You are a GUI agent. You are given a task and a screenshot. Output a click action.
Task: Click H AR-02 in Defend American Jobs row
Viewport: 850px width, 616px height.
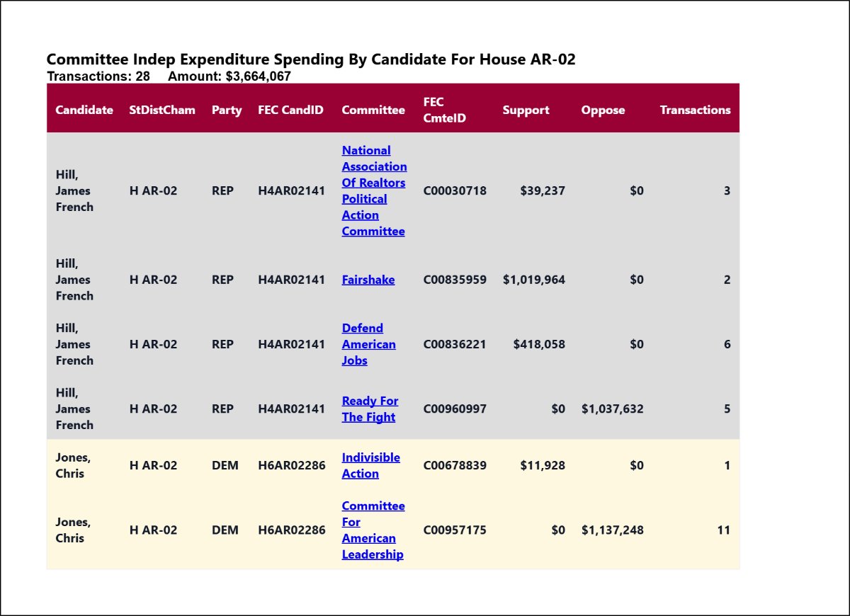coord(153,344)
